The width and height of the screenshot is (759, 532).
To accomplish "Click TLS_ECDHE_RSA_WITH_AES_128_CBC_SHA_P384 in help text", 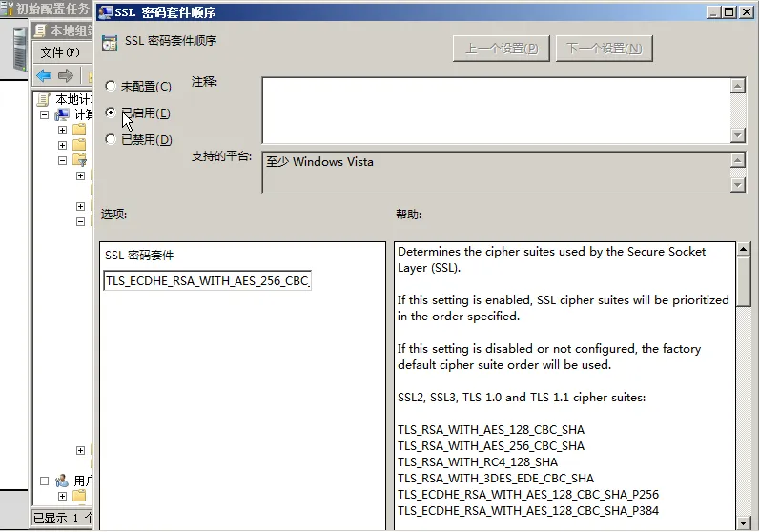I will click(x=528, y=511).
